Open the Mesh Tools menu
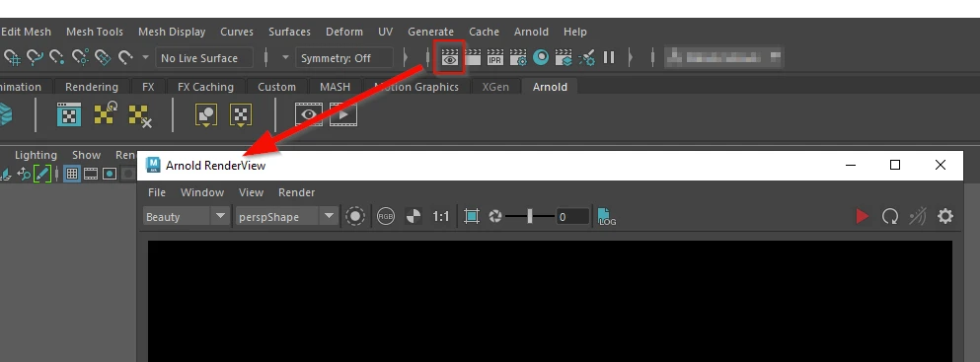980x362 pixels. pos(95,32)
